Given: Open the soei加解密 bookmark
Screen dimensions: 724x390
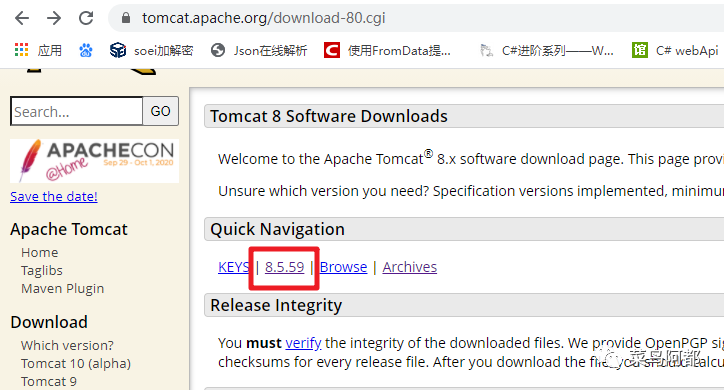Looking at the screenshot, I should click(x=151, y=50).
